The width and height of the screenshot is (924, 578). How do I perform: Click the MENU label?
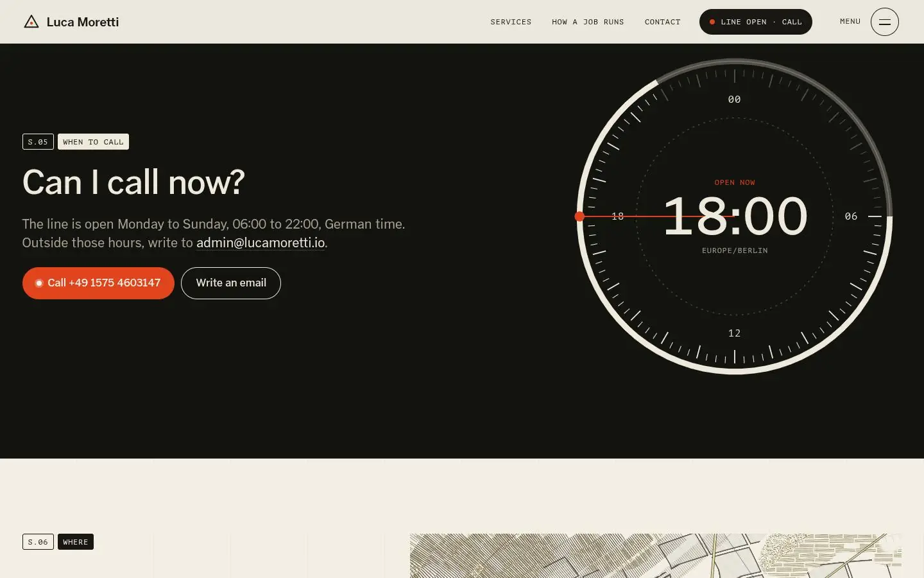tap(850, 21)
